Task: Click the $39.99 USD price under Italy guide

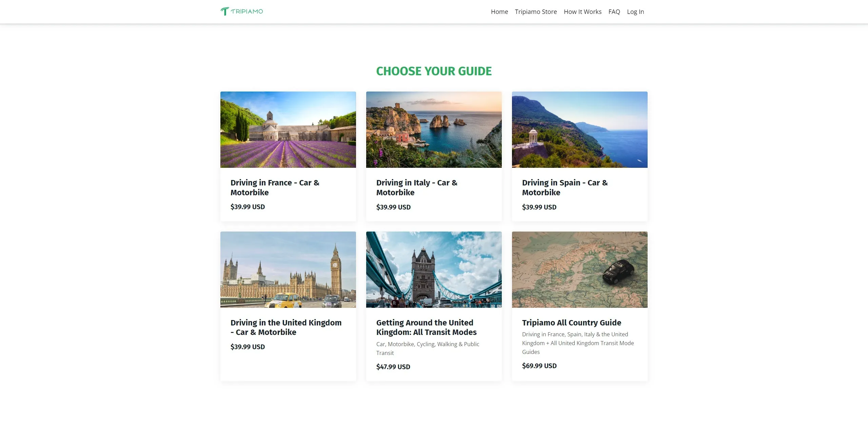Action: point(393,207)
